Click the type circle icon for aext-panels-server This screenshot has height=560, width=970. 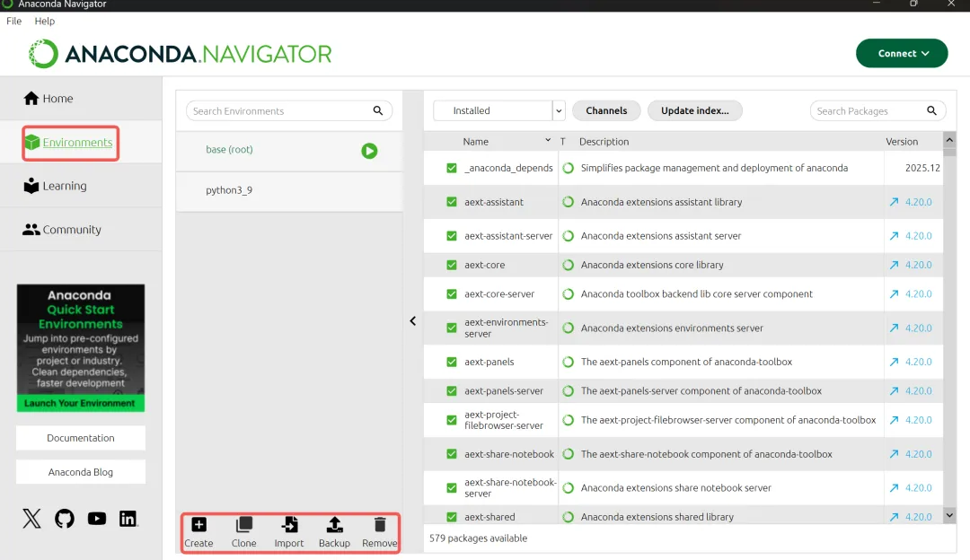tap(568, 391)
